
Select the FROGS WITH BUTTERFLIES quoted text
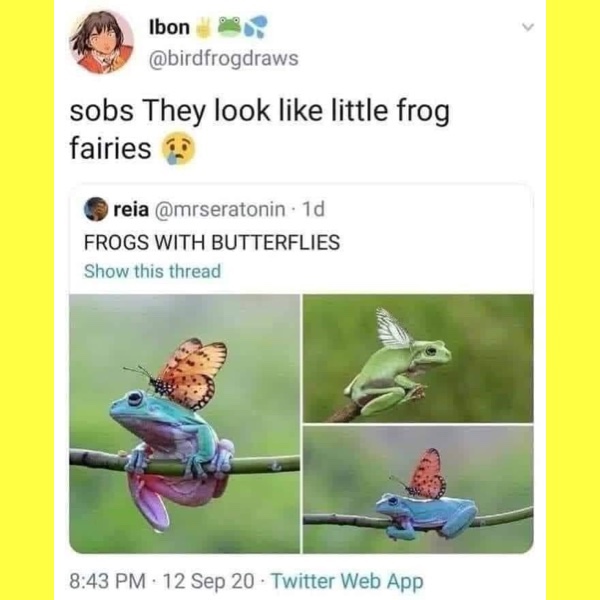click(x=211, y=241)
